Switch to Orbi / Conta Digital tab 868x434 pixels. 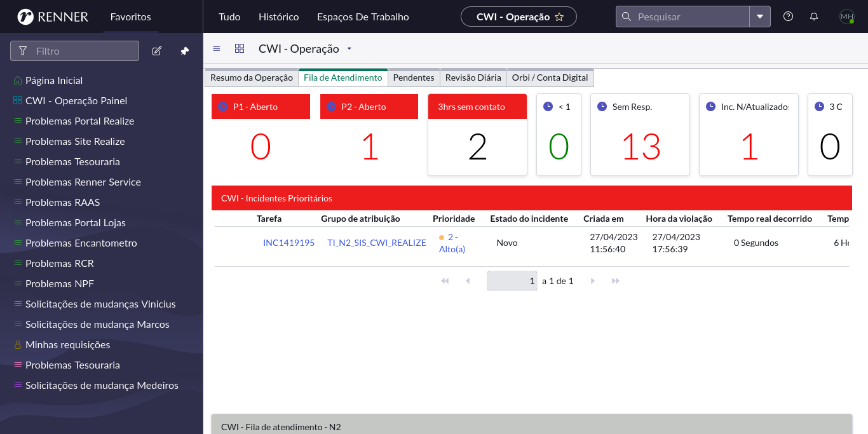tap(550, 78)
